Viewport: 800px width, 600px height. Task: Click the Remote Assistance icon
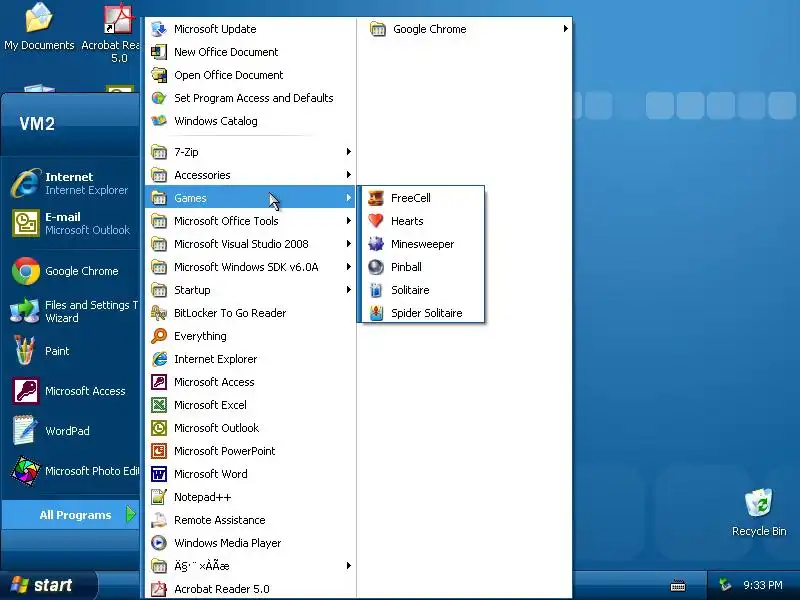[159, 520]
